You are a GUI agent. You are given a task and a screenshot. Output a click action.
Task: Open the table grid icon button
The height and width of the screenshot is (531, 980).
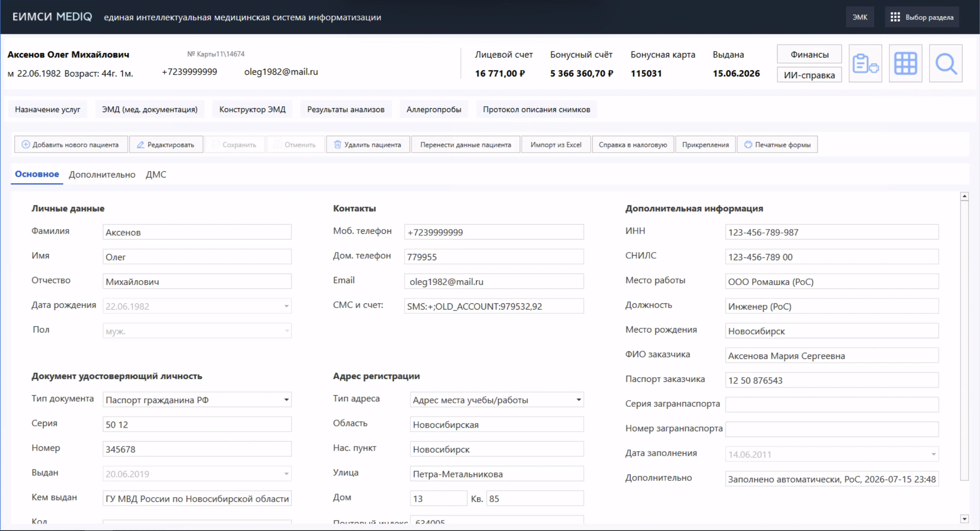905,64
